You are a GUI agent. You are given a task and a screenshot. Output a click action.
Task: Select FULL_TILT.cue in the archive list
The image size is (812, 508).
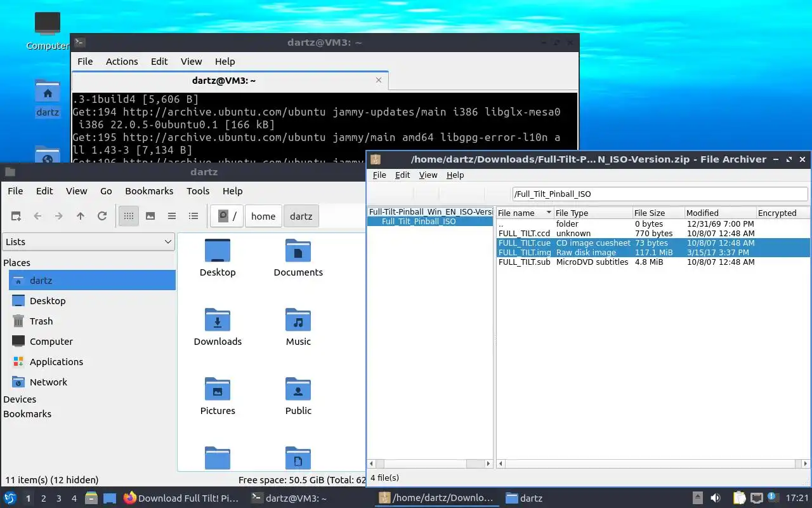[653, 243]
